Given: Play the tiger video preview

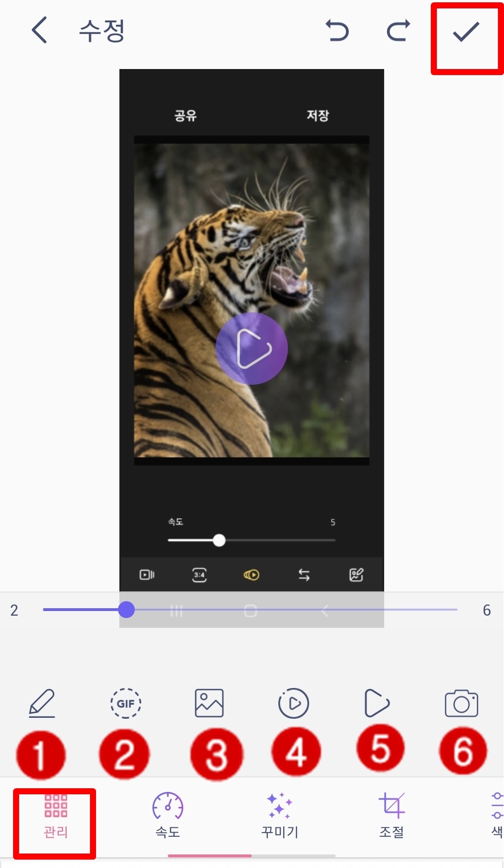Looking at the screenshot, I should (x=252, y=348).
